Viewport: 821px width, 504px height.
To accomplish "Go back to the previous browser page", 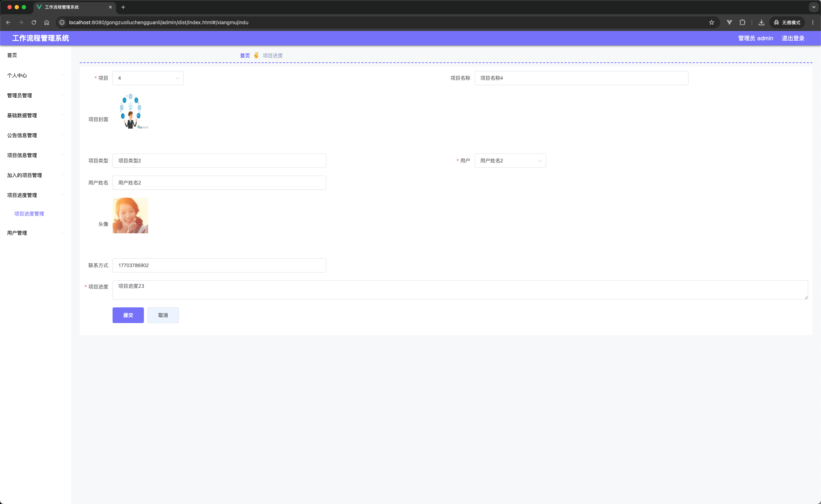I will tap(8, 22).
